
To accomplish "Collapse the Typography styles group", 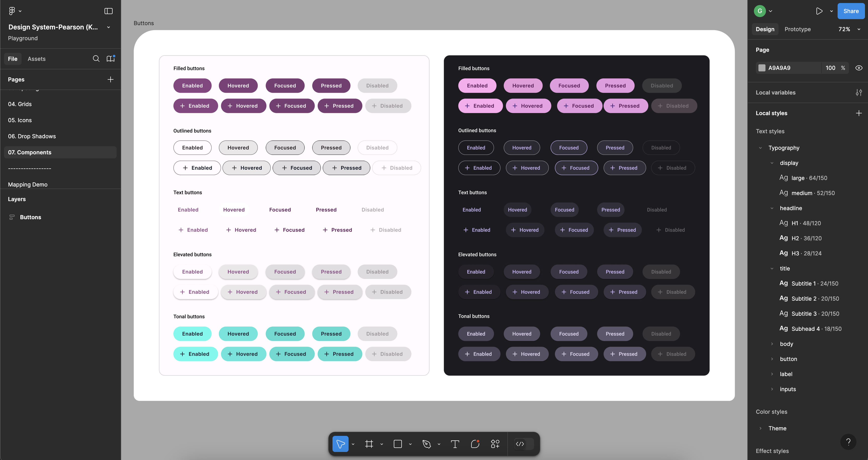I will click(760, 148).
